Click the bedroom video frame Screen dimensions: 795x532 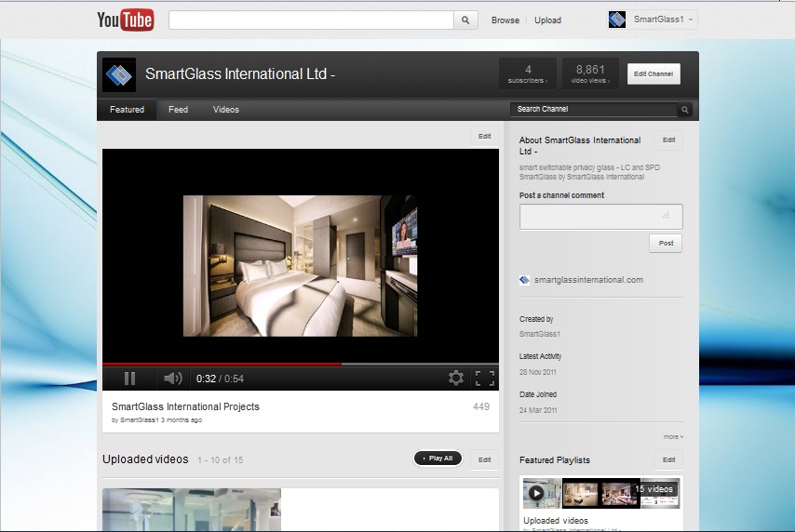300,266
